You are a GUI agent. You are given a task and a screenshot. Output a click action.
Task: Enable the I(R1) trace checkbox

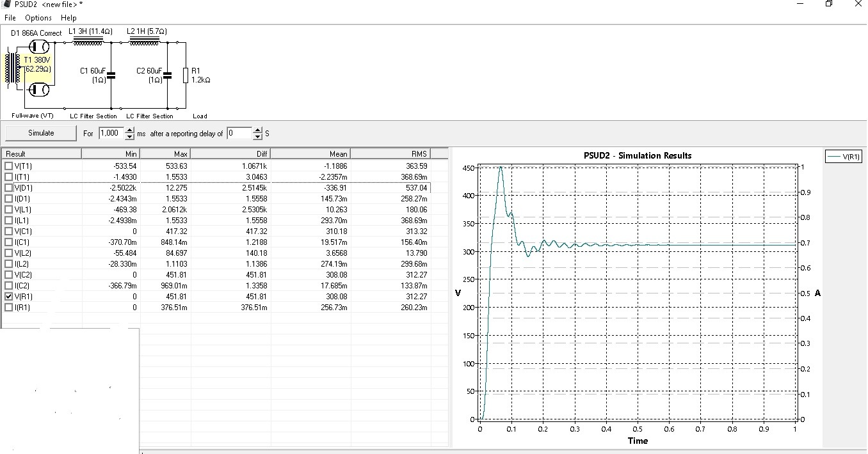pos(8,307)
